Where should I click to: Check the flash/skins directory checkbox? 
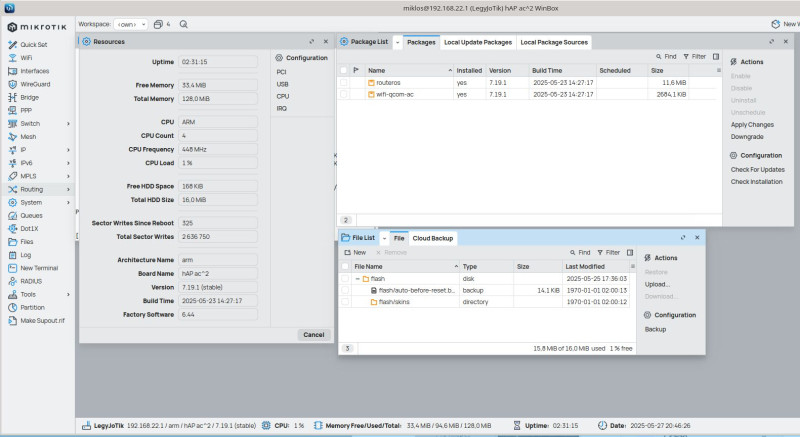tap(345, 302)
